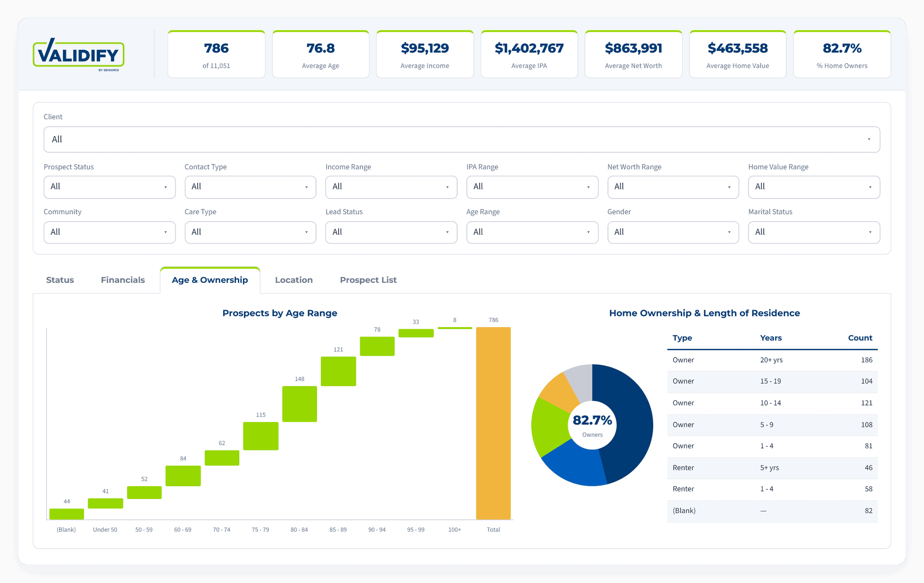Click the Average IPA card

529,55
